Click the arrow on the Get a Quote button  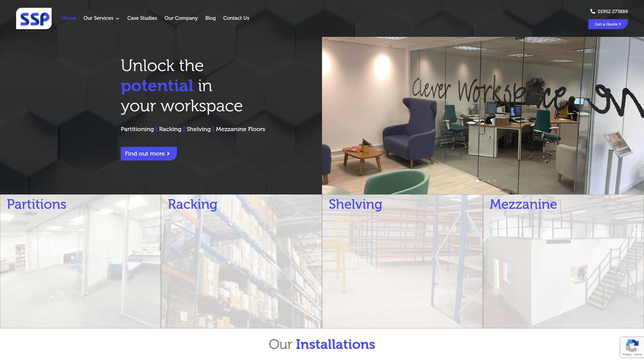(620, 24)
